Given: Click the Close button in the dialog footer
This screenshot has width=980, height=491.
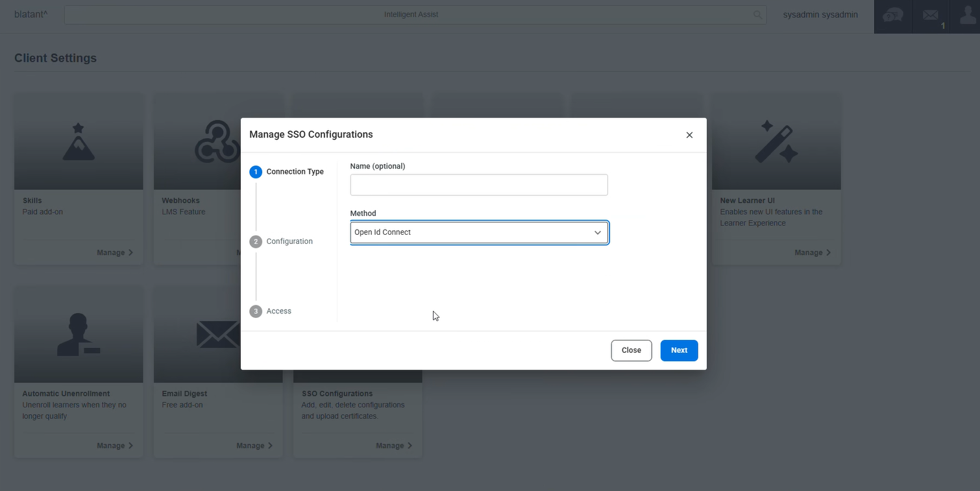Looking at the screenshot, I should [631, 350].
